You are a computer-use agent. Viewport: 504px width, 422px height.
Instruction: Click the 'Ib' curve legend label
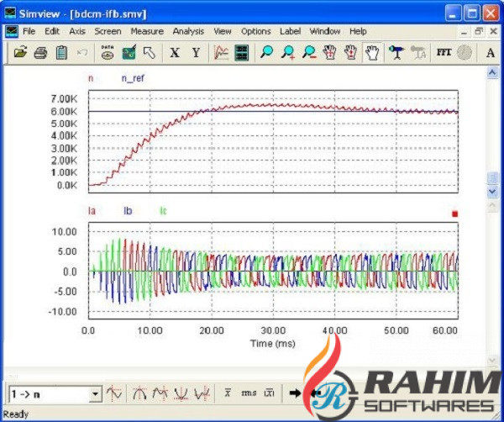128,211
